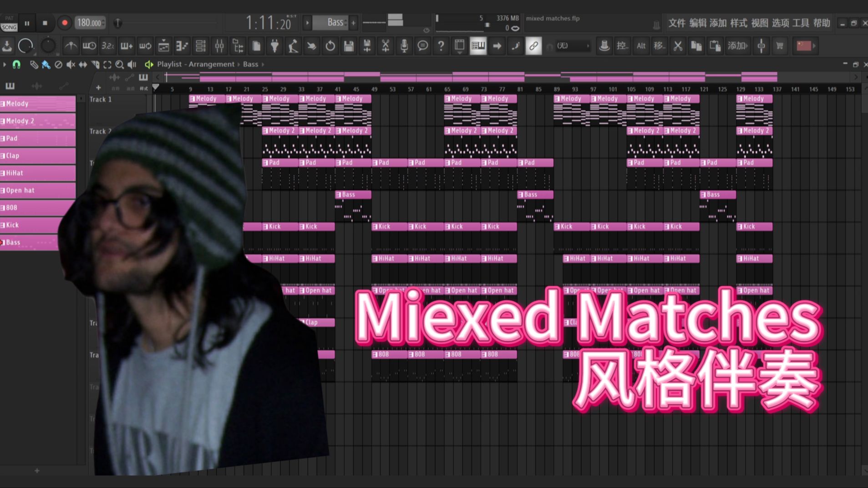Click the microphone recording icon

click(404, 45)
